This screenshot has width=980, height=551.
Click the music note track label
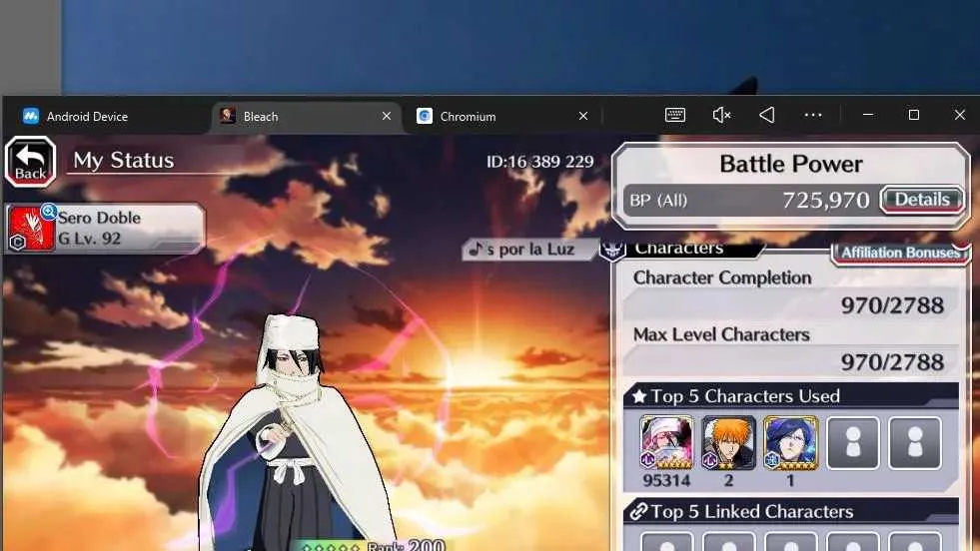pyautogui.click(x=529, y=250)
